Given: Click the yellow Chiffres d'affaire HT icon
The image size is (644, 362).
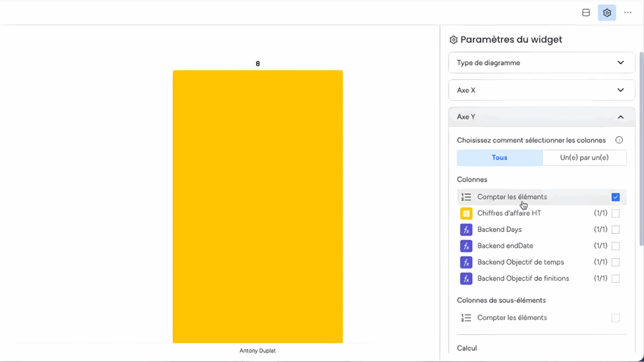Looking at the screenshot, I should [x=466, y=213].
